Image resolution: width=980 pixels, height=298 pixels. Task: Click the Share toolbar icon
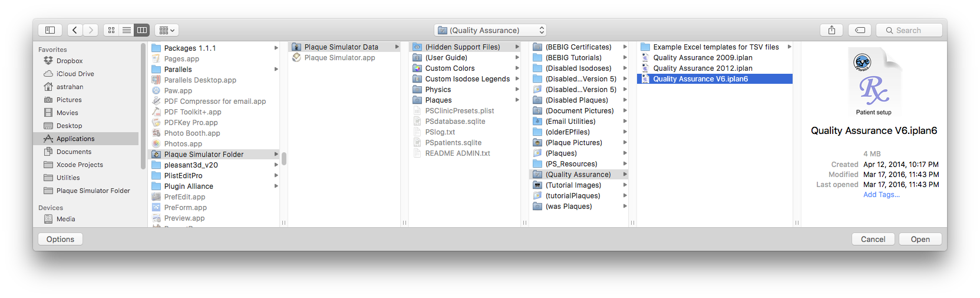(831, 30)
